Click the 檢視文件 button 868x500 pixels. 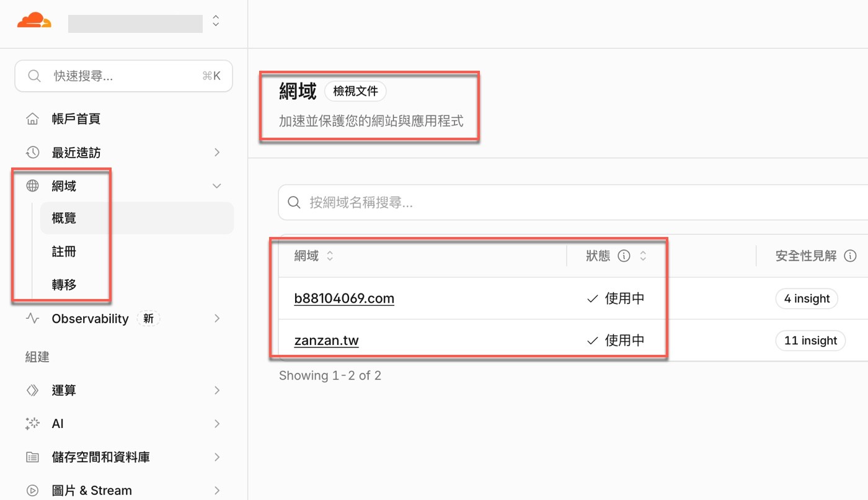pos(355,91)
